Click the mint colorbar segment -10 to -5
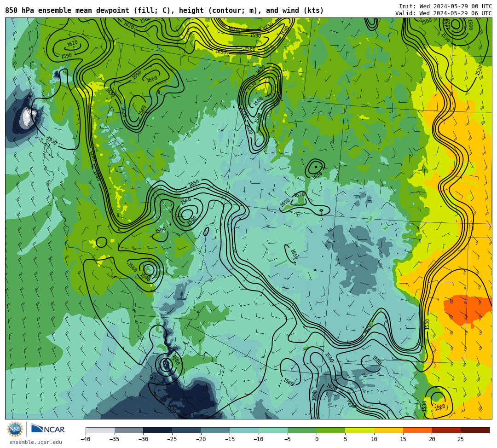Viewport: 497px width, 448px height. pyautogui.click(x=273, y=430)
